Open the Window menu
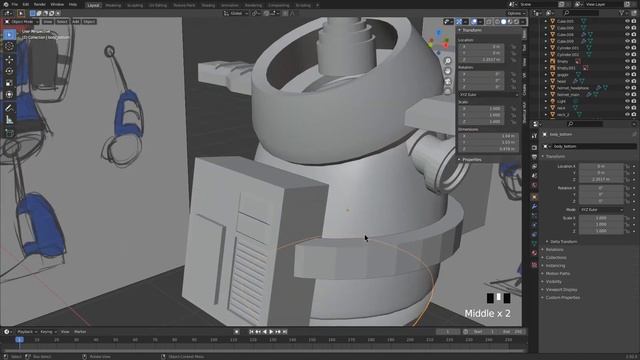The height and width of the screenshot is (360, 640). click(x=57, y=4)
